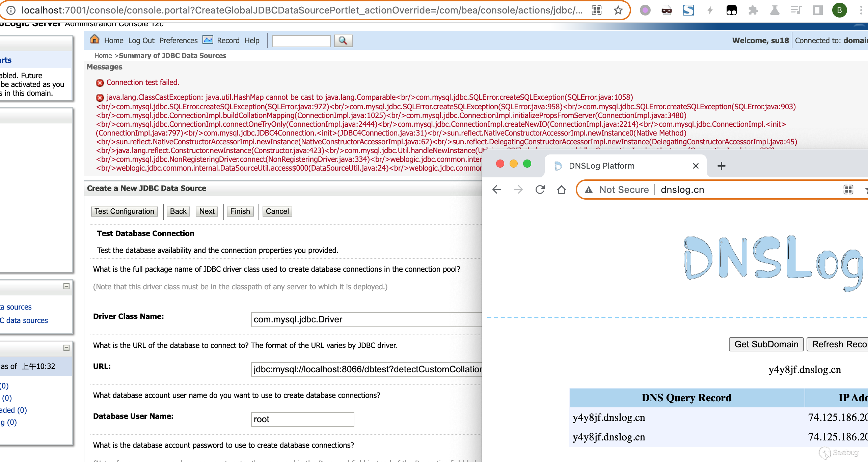Viewport: 868px width, 462px height.
Task: Open the browser side panel icon
Action: pos(818,10)
